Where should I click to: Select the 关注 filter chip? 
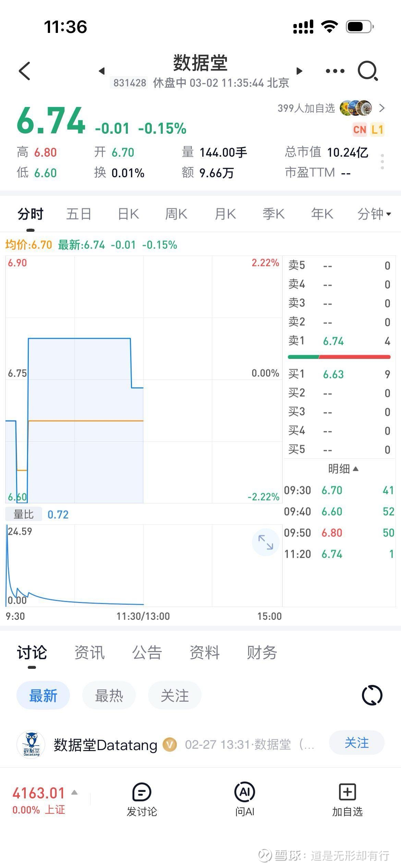pos(175,696)
